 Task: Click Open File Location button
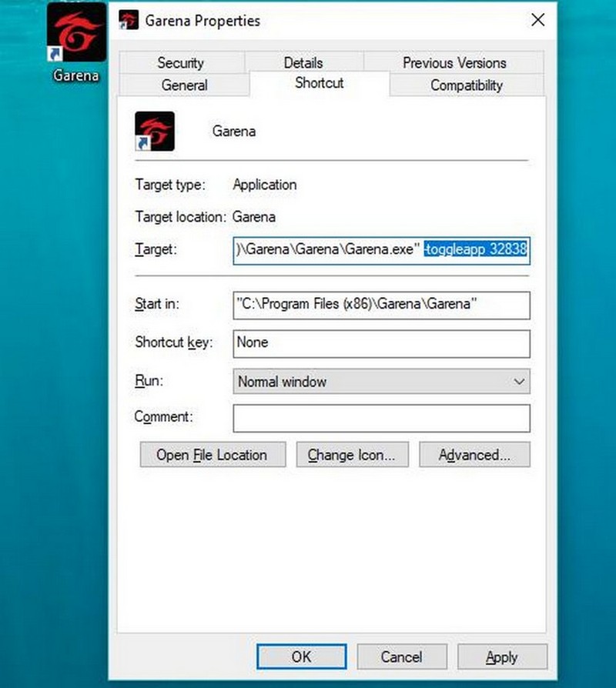213,455
